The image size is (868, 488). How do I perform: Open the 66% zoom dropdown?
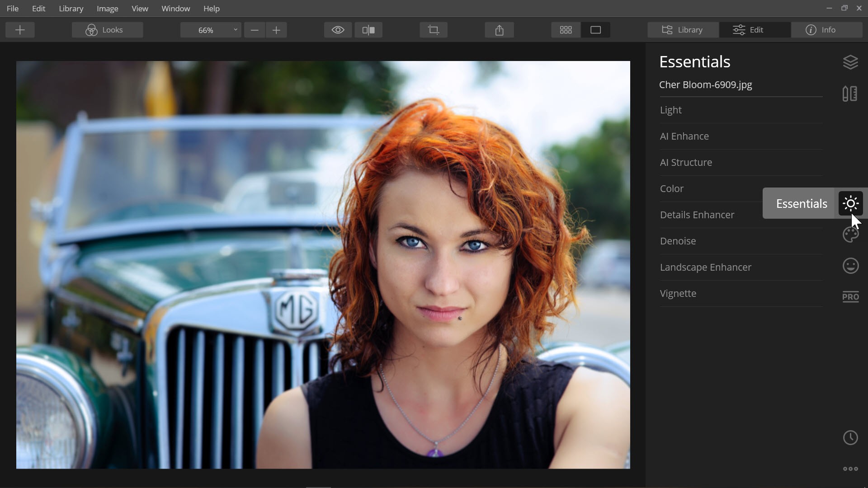(x=210, y=30)
